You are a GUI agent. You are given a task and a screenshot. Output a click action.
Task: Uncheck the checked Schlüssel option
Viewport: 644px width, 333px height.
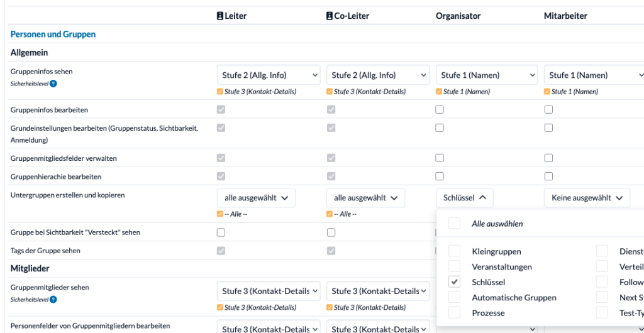tap(454, 282)
